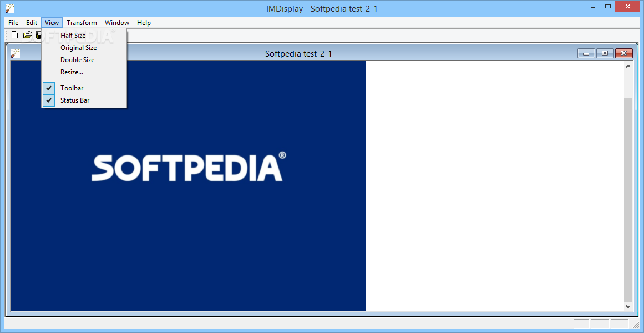This screenshot has height=333, width=644.
Task: Toggle the Status Bar checkmark option
Action: pos(84,100)
